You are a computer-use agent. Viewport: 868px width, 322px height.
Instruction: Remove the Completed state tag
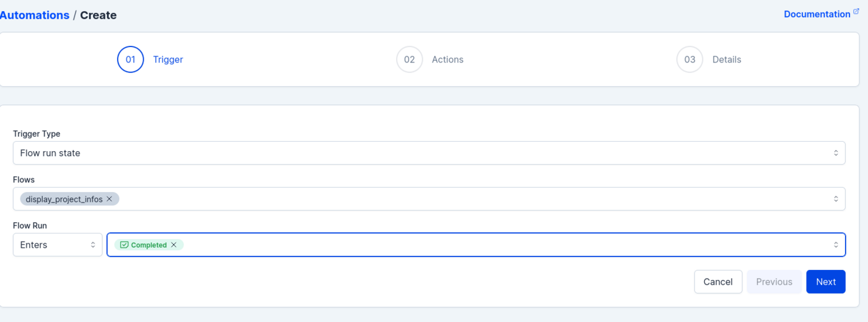click(x=174, y=245)
